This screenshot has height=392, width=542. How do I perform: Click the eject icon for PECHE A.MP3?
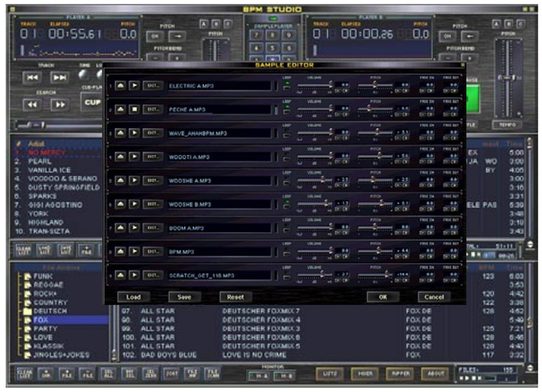tap(120, 109)
